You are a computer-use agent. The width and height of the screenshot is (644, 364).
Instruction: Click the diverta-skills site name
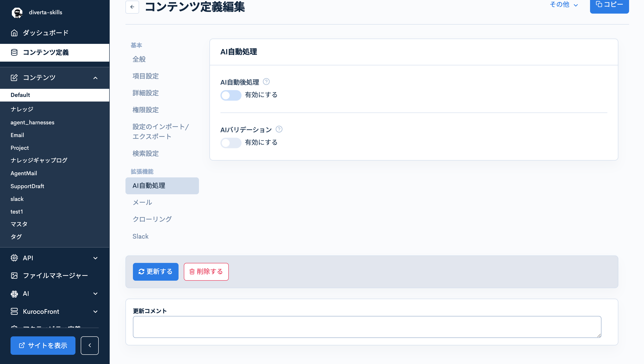(45, 12)
